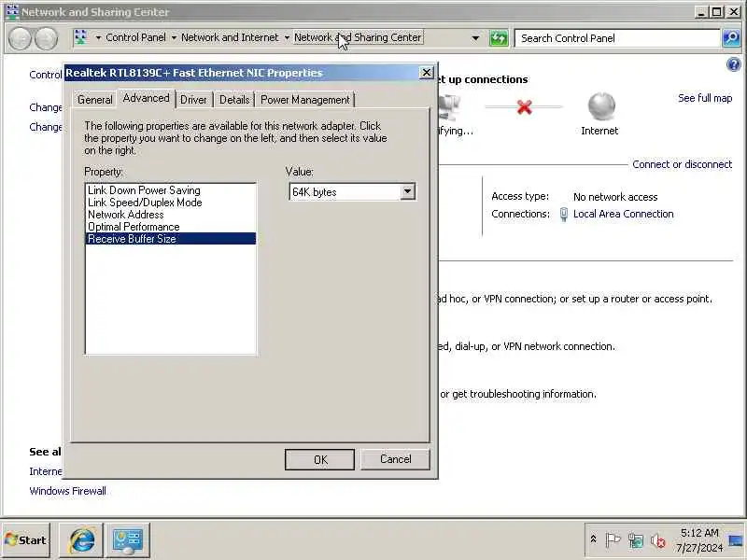
Task: Open the Windows Firewall link
Action: [x=67, y=491]
